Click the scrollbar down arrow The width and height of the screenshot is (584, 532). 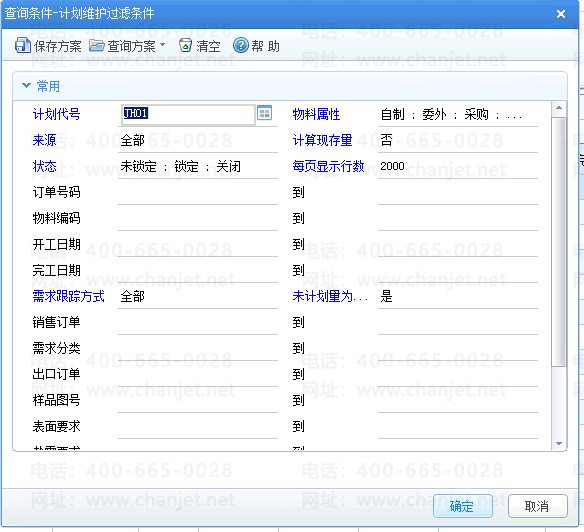tap(559, 443)
